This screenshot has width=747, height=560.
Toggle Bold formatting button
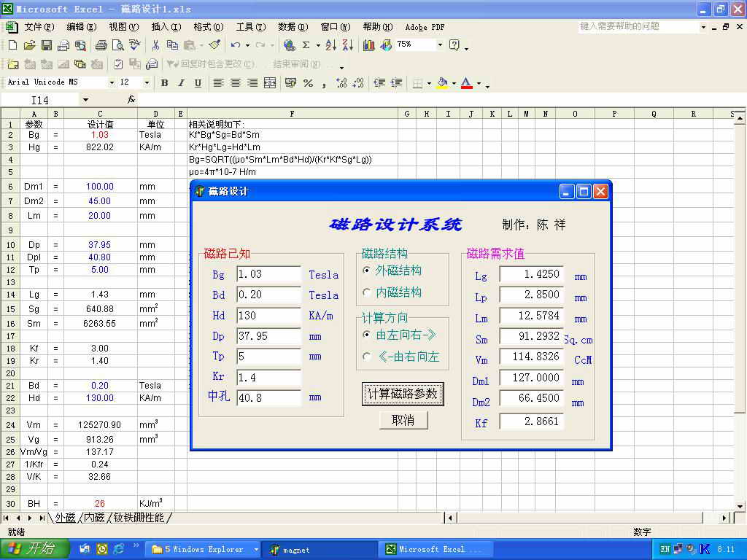click(x=164, y=83)
